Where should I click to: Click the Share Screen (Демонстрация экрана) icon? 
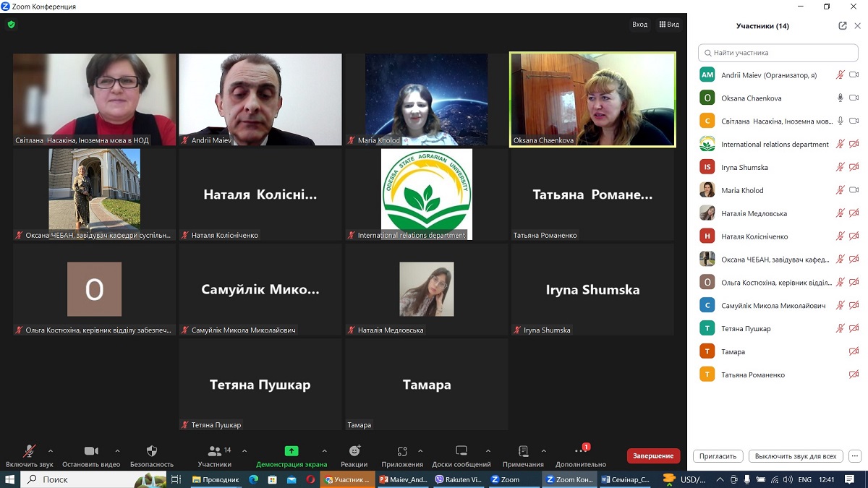coord(292,451)
